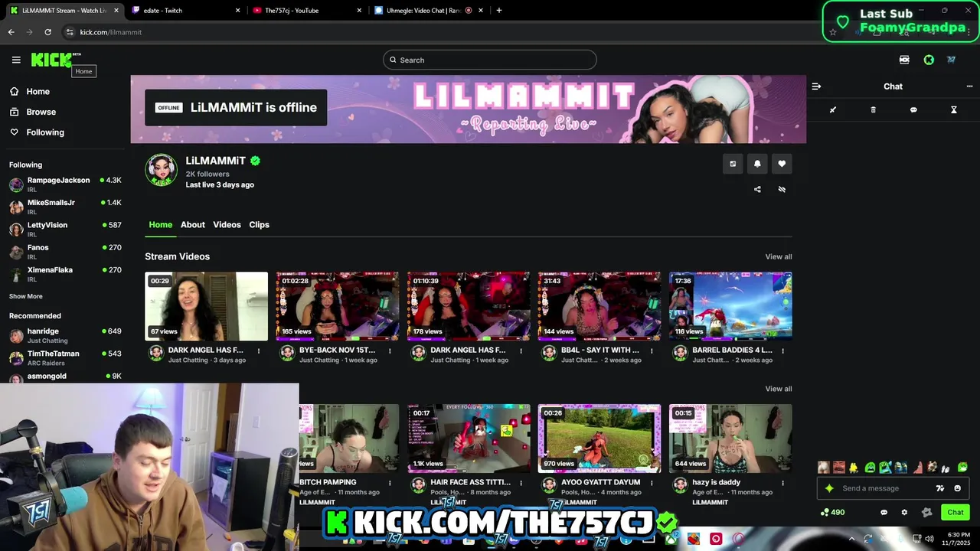Play the BYE-BACK NOV 15TH video thumbnail
This screenshot has height=551, width=980.
(x=338, y=306)
